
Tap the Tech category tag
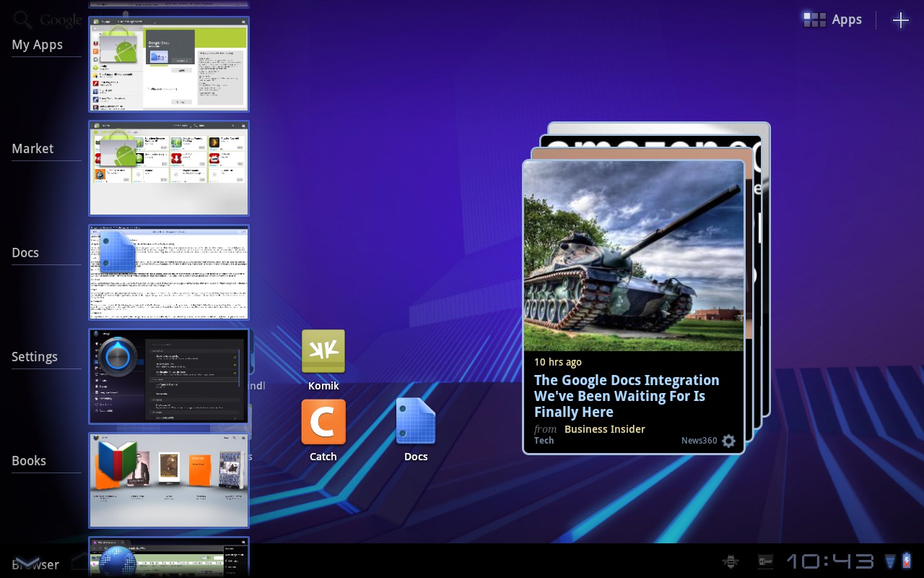544,441
